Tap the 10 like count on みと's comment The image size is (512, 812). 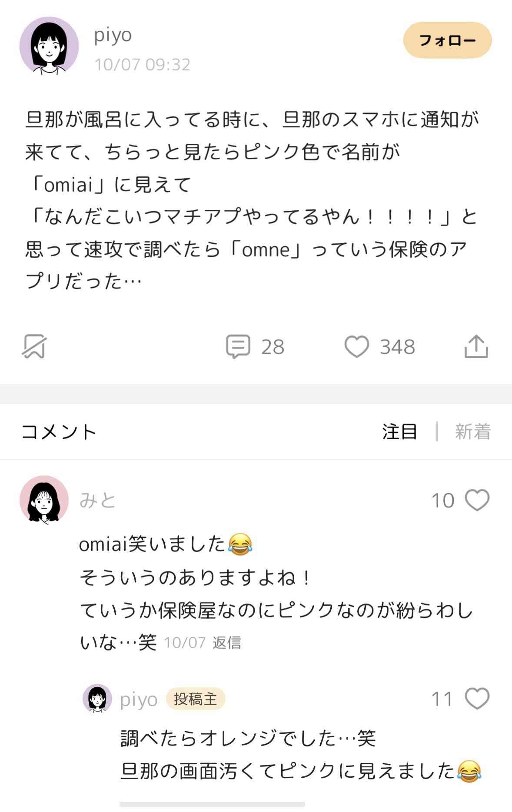[442, 500]
